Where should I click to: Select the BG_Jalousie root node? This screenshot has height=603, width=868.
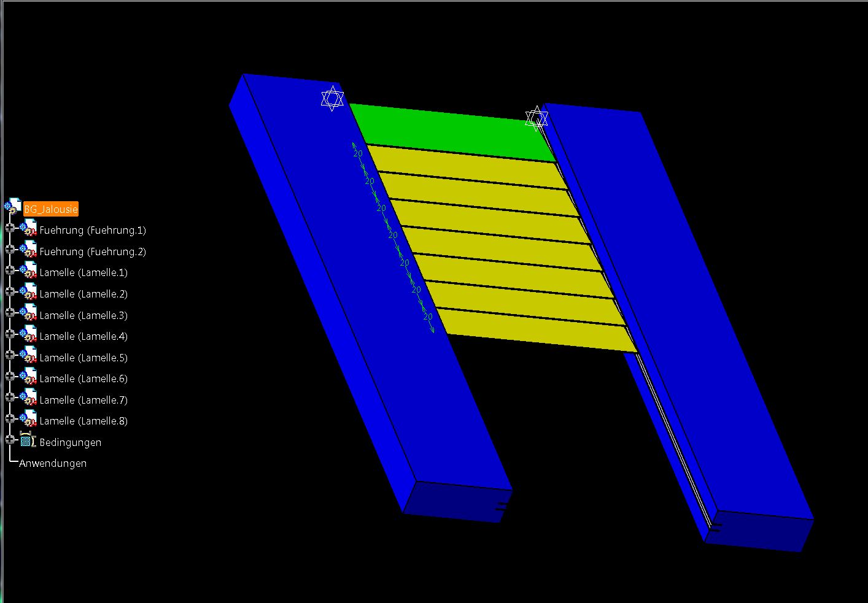(x=51, y=209)
